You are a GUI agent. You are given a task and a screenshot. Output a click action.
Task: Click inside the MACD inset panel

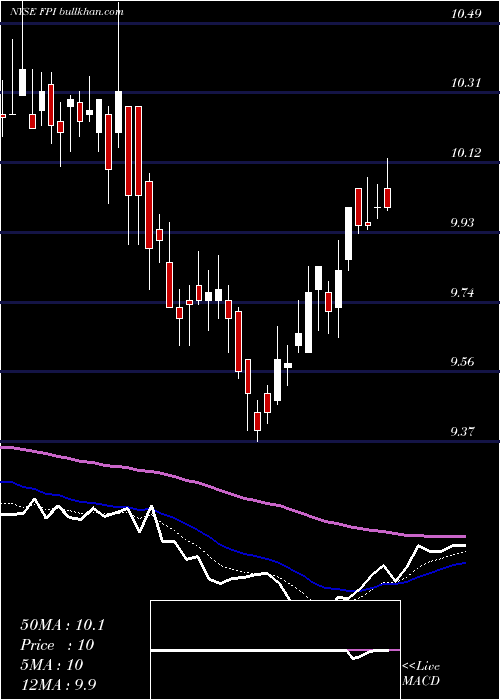pos(275,650)
